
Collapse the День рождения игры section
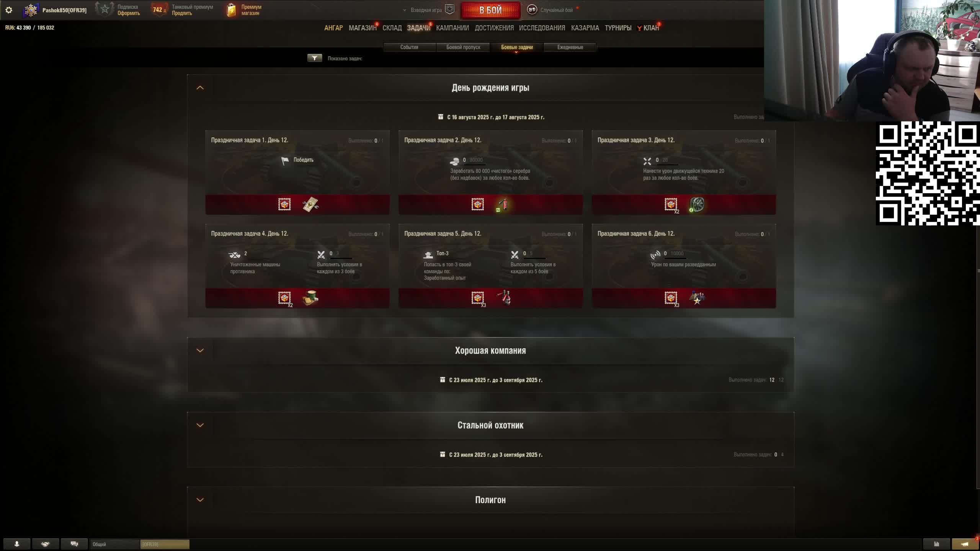click(200, 88)
